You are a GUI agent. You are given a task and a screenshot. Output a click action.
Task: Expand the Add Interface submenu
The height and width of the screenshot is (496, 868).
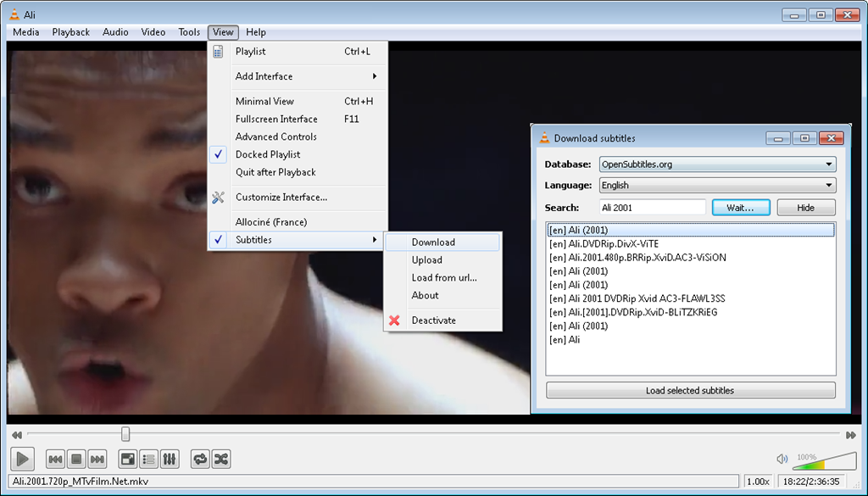click(298, 76)
